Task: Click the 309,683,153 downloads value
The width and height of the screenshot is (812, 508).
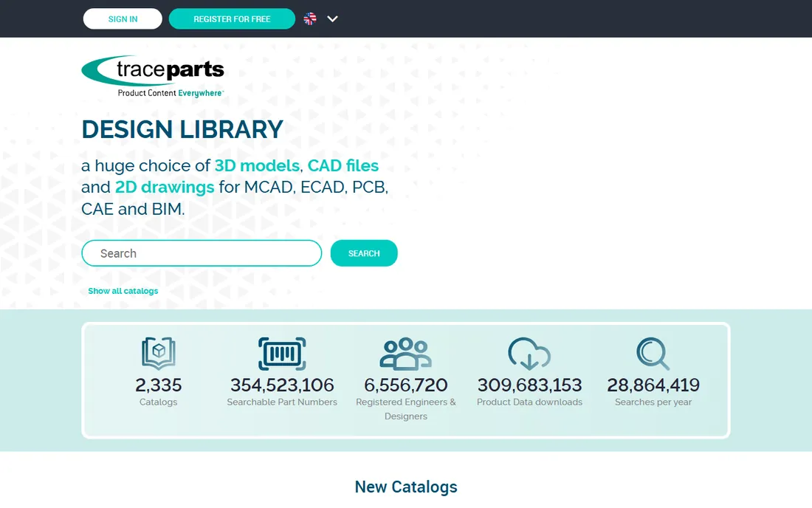Action: [530, 385]
